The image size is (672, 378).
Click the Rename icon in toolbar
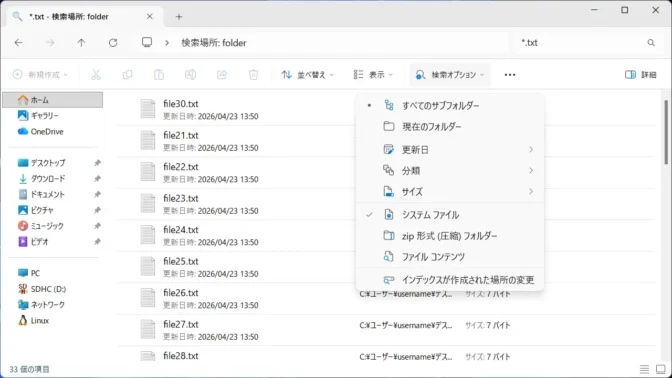(190, 75)
